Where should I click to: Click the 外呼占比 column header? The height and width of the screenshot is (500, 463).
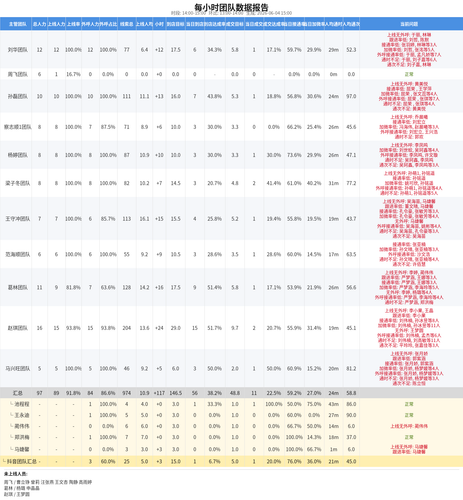[108, 24]
